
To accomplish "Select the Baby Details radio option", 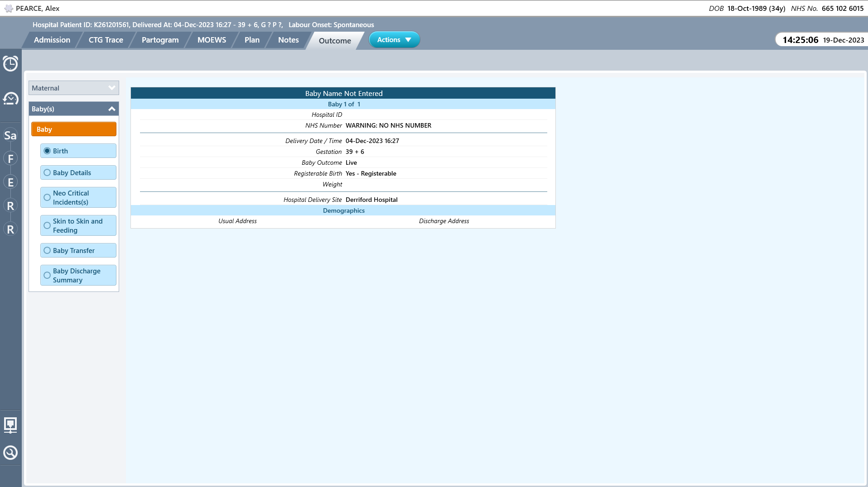I will pos(78,172).
